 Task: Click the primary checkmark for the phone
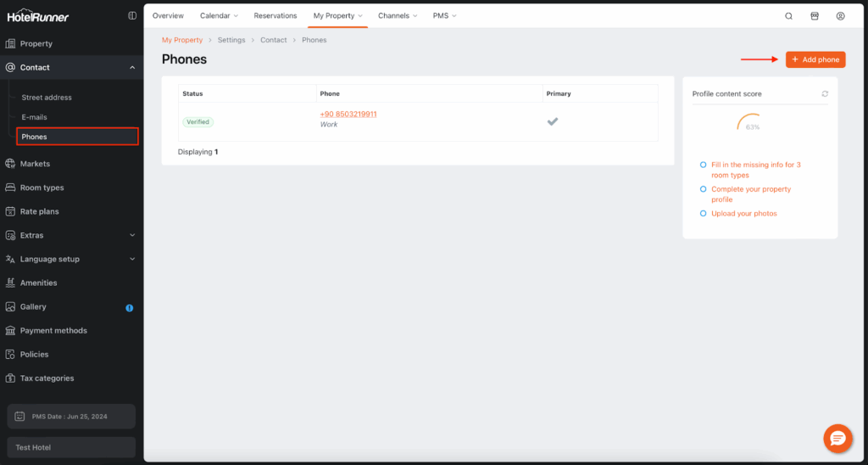pyautogui.click(x=553, y=121)
